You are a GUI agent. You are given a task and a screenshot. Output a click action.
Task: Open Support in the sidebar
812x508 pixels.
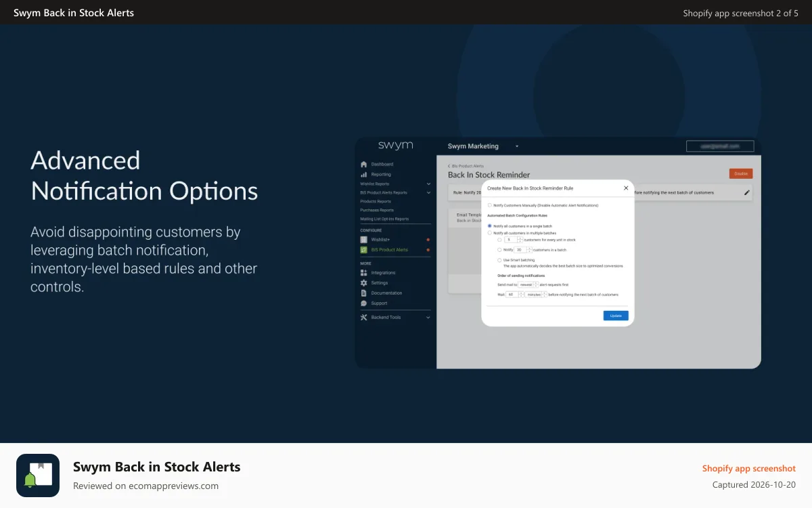pos(379,303)
